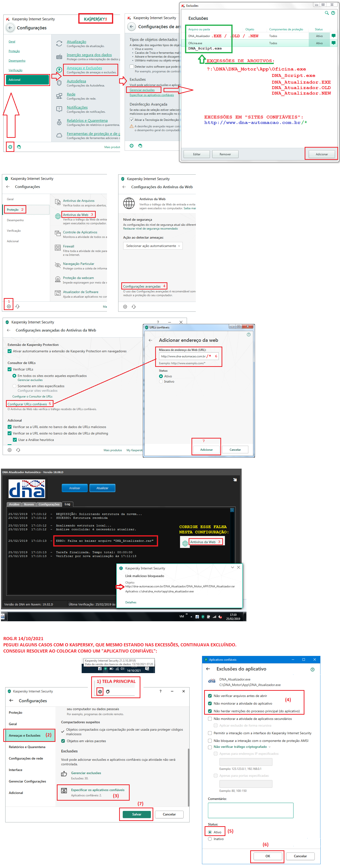Click the Antivírus de Arquivos document icon
The image size is (340, 868).
pyautogui.click(x=58, y=202)
